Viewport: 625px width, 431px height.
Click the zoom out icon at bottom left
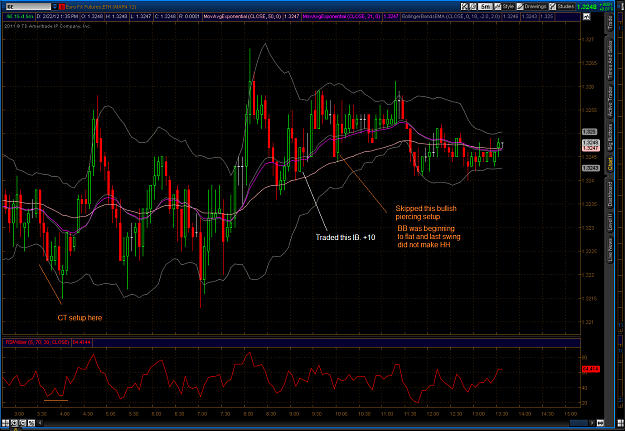click(x=23, y=423)
